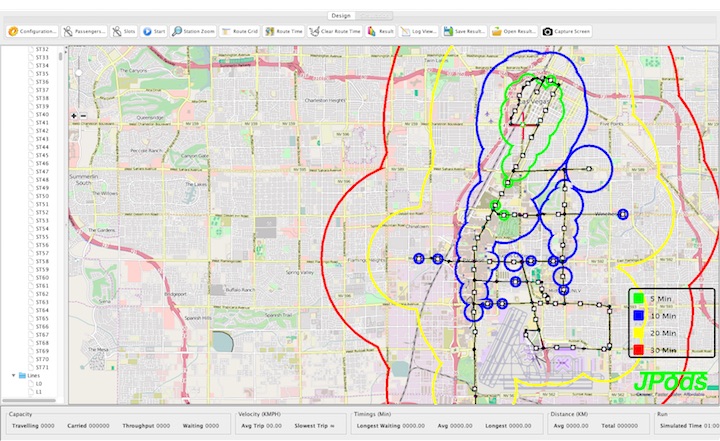Open the Result view
Viewport: 720px width, 441px height.
381,32
